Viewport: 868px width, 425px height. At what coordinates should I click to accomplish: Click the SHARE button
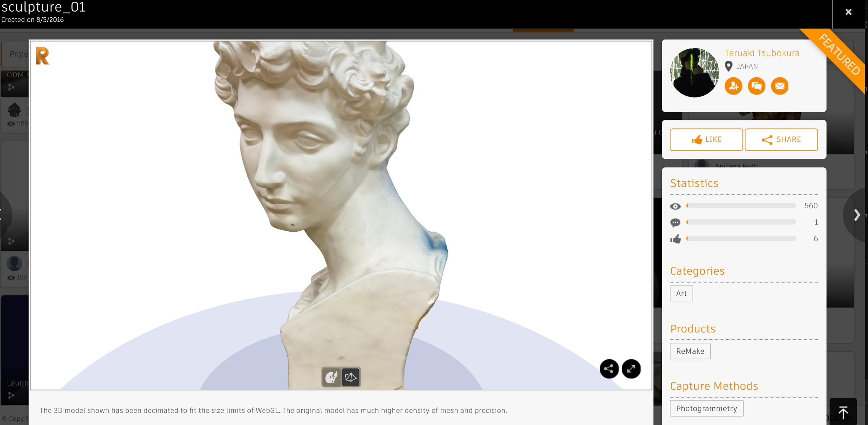pos(781,139)
